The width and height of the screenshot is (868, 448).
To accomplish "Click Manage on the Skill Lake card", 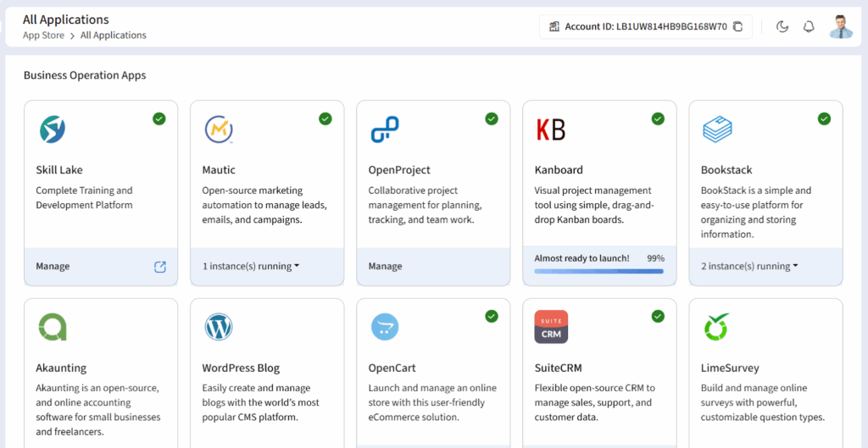I will (x=53, y=267).
